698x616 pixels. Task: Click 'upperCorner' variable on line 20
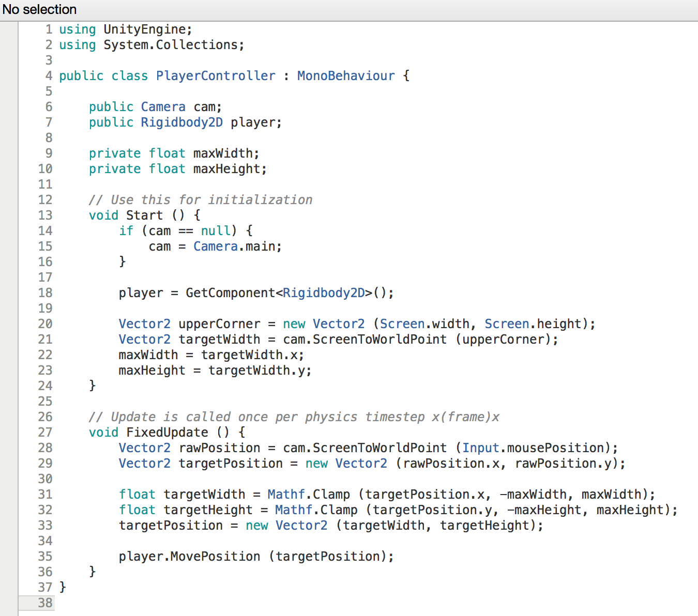[x=219, y=324]
